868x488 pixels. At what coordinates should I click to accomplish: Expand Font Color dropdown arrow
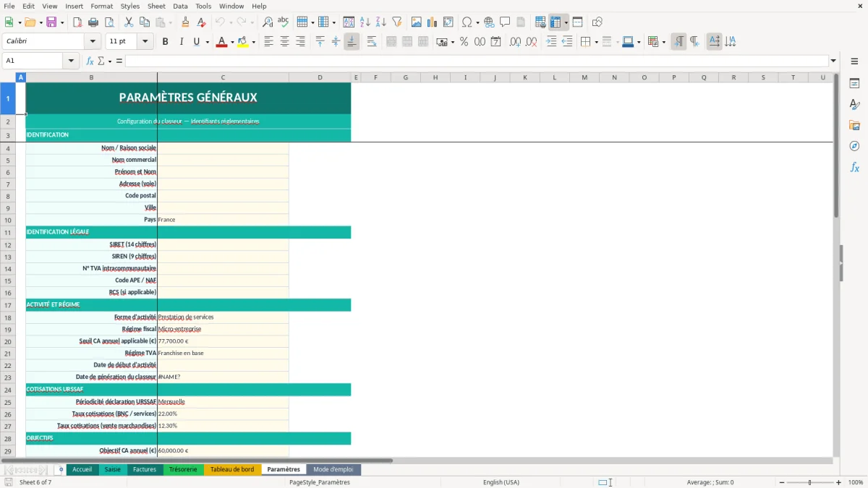coord(231,42)
